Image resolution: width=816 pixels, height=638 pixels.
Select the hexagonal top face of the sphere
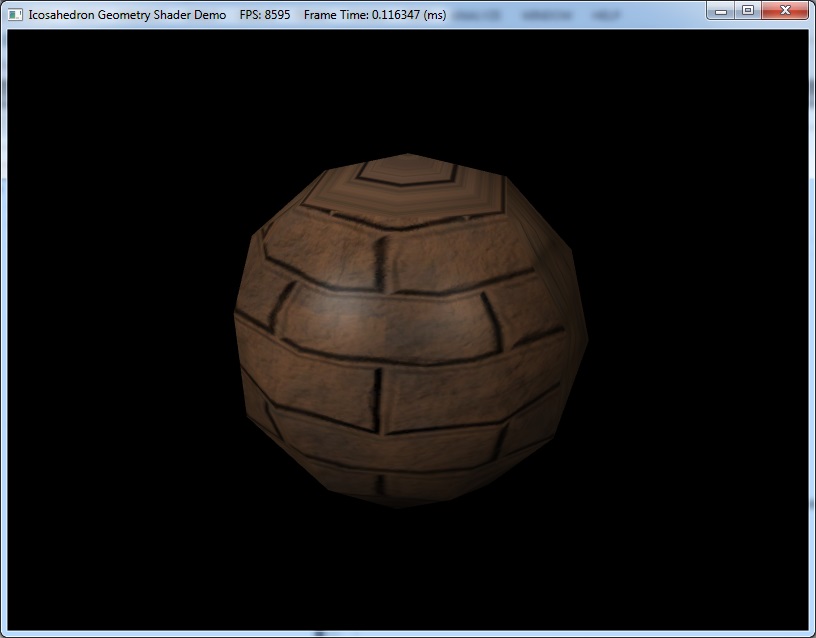point(408,185)
